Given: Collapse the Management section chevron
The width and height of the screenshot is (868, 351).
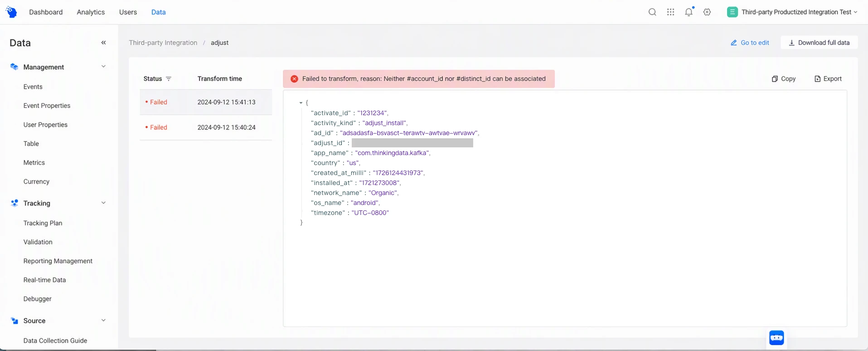Looking at the screenshot, I should click(103, 67).
